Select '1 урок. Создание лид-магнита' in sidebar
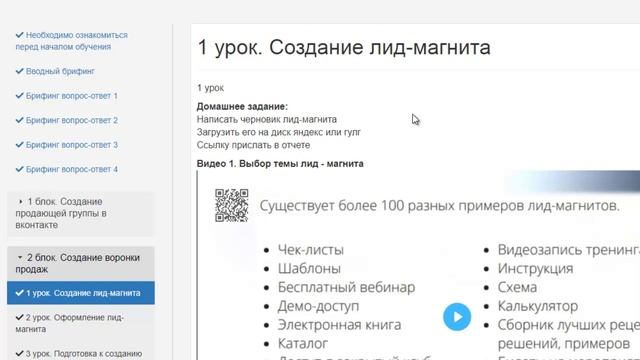 [x=81, y=293]
